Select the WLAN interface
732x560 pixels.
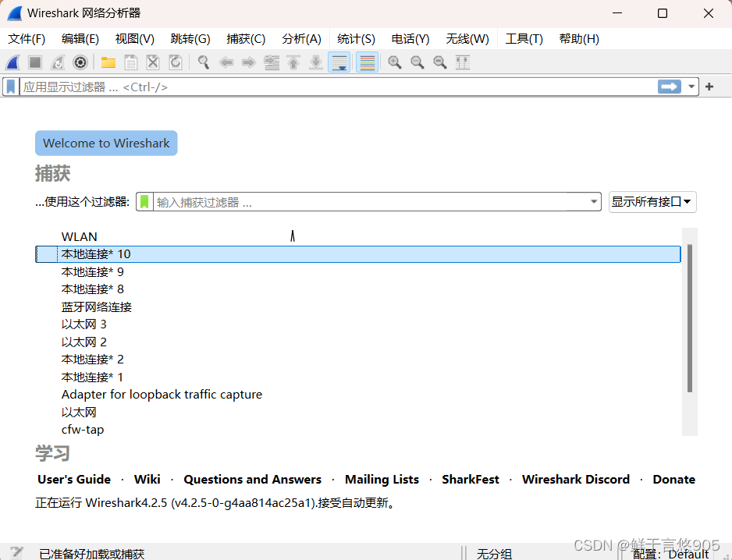point(358,236)
